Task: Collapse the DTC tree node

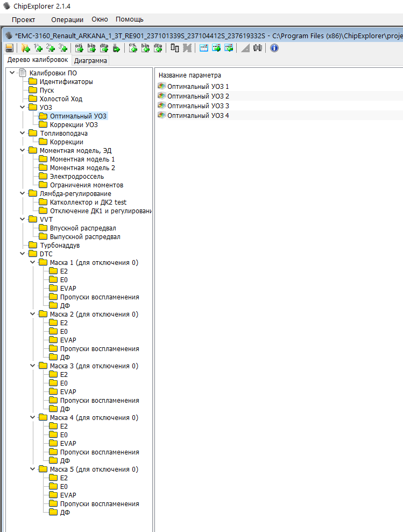Action: click(x=22, y=254)
